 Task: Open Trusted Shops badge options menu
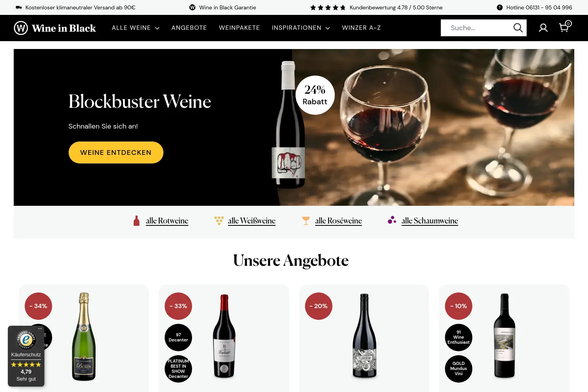click(40, 329)
